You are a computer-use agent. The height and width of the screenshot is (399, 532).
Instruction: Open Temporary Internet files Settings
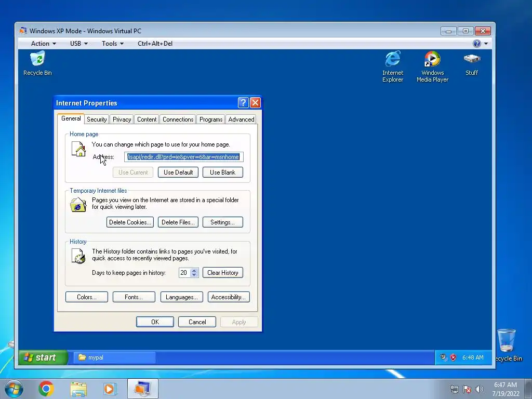coord(222,222)
